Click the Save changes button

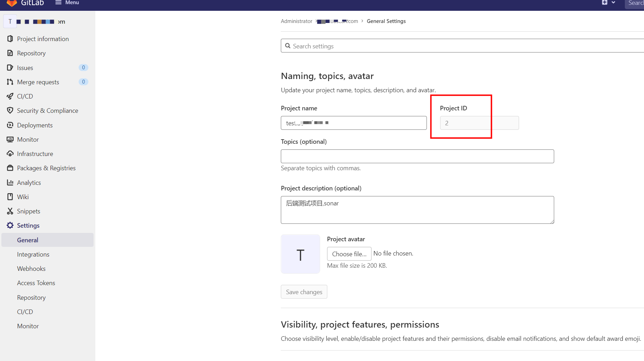click(304, 292)
